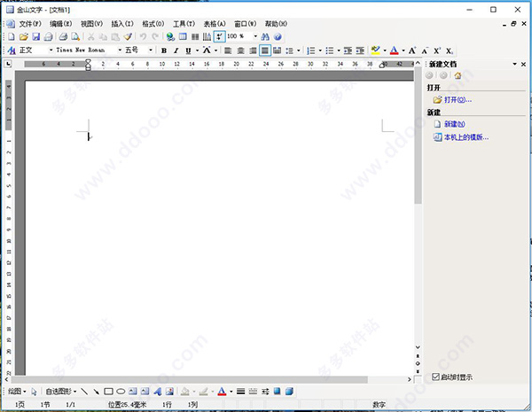
Task: Apply 3D effect from the drawing toolbar
Action: 289,392
